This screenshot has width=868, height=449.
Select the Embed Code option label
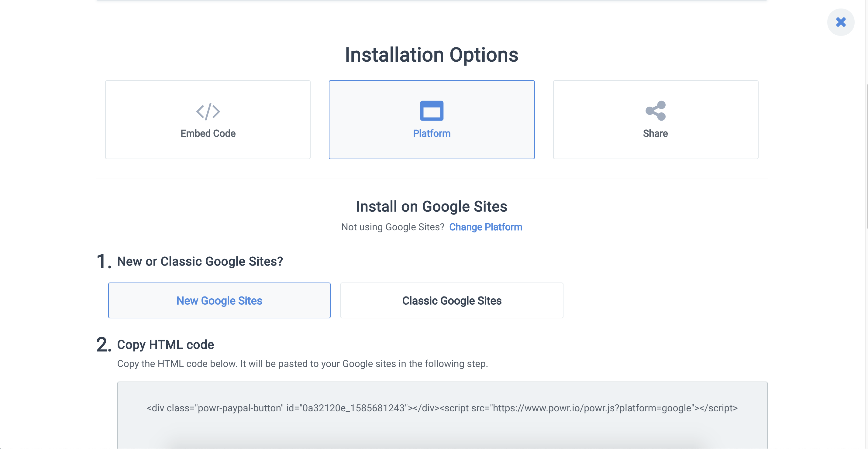(x=208, y=133)
